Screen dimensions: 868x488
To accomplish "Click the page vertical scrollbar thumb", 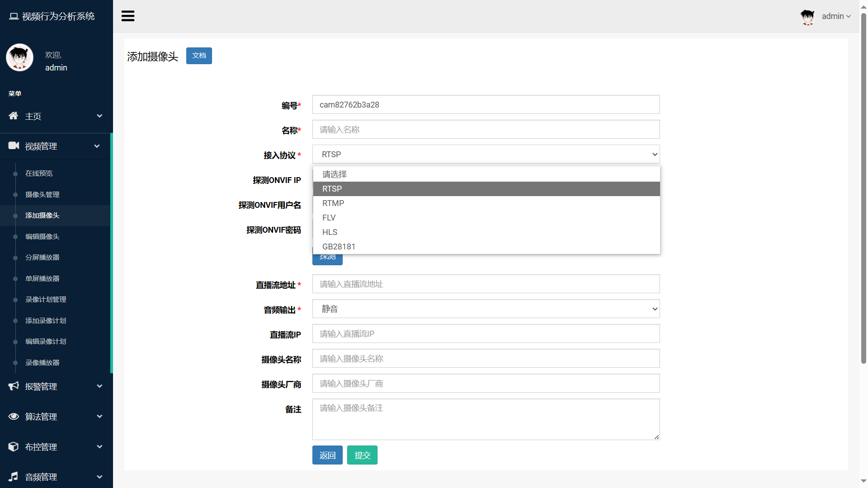I will 863,188.
